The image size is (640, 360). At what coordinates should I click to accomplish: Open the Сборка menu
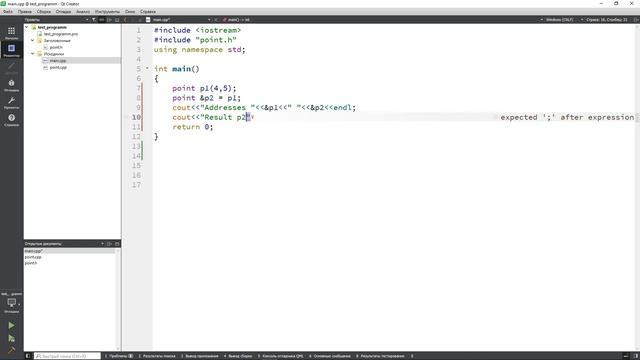(44, 12)
